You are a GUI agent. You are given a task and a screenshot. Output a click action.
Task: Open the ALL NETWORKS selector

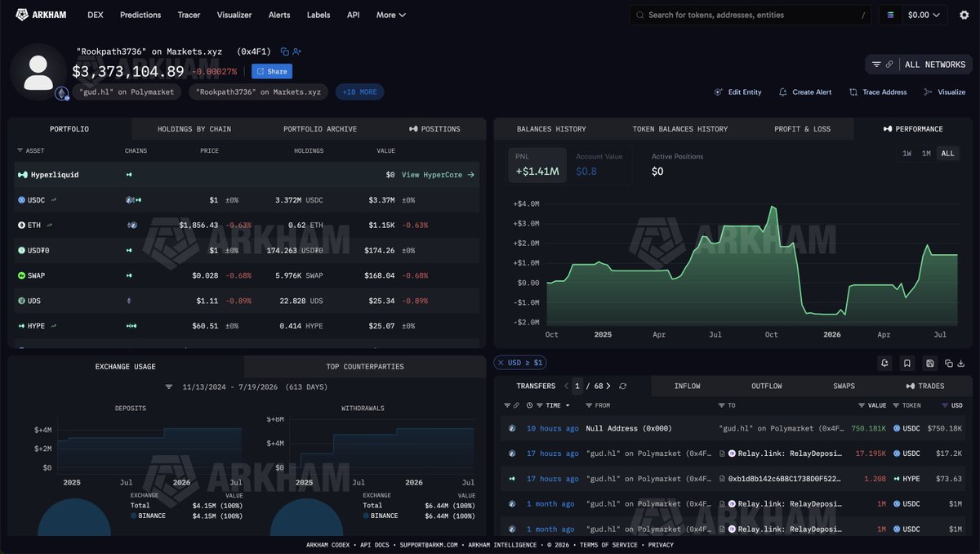pyautogui.click(x=919, y=65)
